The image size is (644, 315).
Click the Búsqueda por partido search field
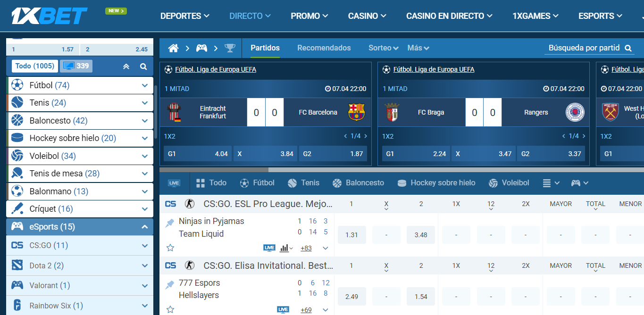click(x=589, y=48)
